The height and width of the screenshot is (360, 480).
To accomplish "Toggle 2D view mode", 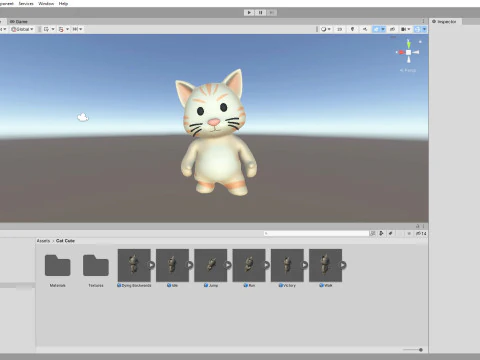I will [339, 29].
